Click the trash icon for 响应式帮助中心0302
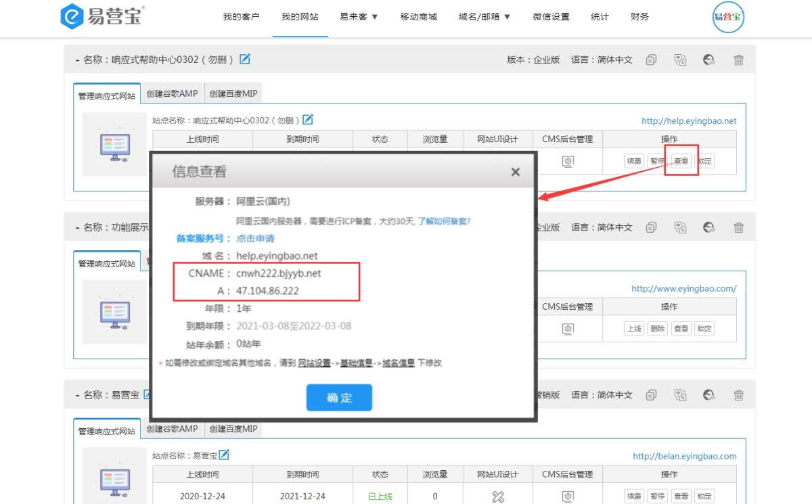Image resolution: width=812 pixels, height=504 pixels. tap(739, 60)
